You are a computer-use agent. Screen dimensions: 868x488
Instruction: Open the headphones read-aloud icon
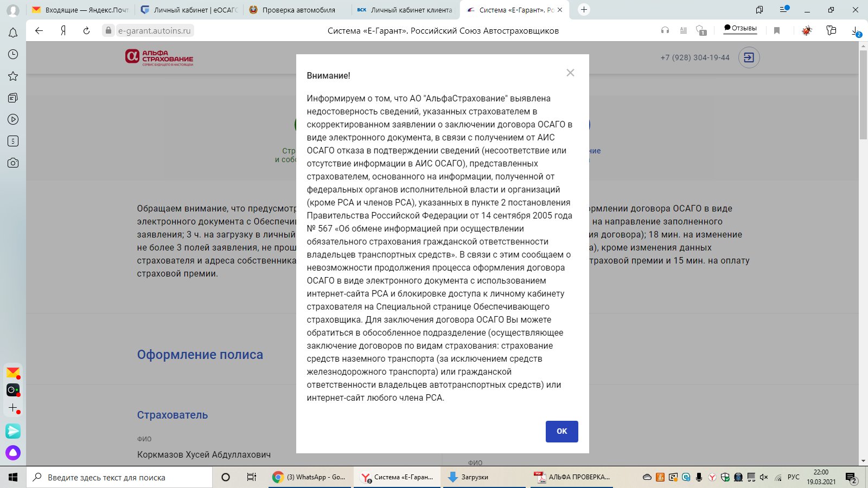click(665, 31)
